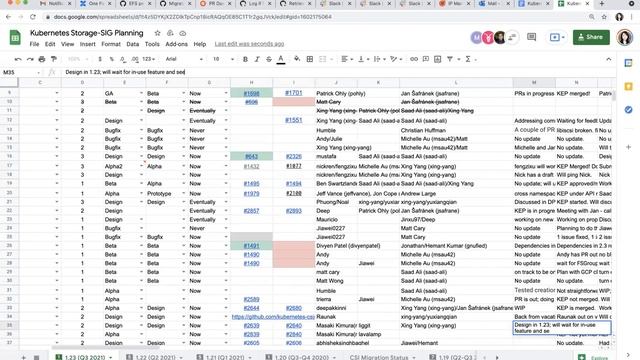Open Tasks side panel icon

coord(628,109)
